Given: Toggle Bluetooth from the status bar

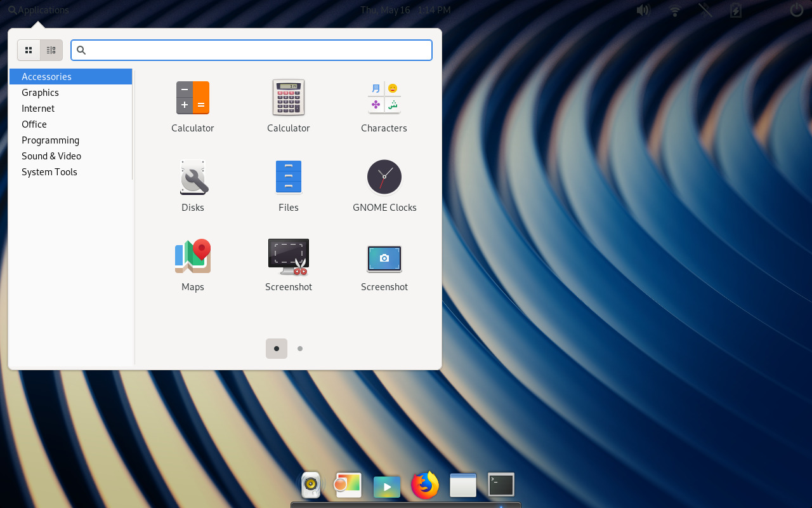Looking at the screenshot, I should (x=704, y=10).
